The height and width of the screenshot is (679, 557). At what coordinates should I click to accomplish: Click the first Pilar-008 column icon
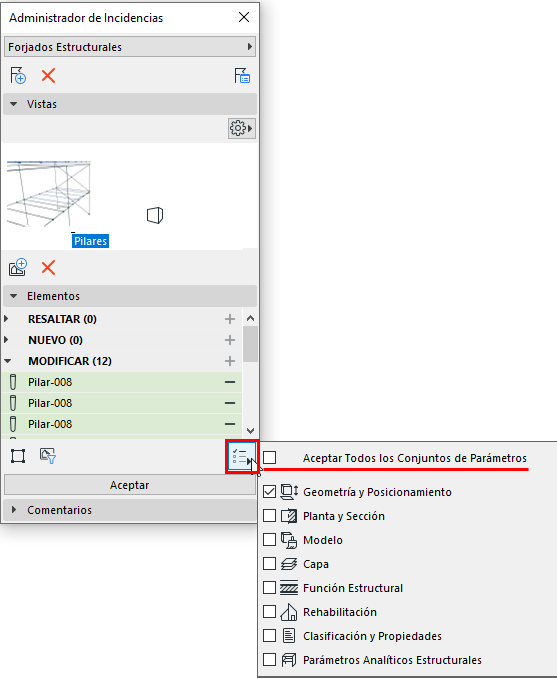pyautogui.click(x=13, y=382)
